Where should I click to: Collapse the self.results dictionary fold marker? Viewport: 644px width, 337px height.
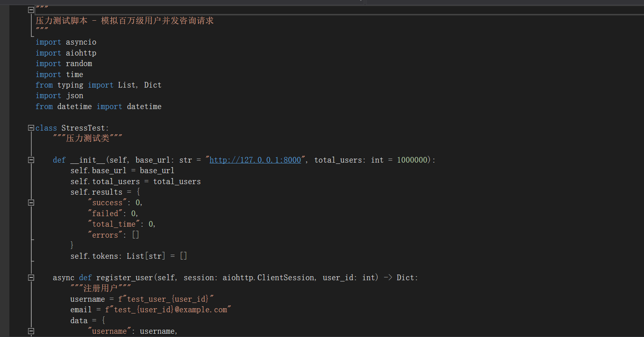click(x=31, y=202)
